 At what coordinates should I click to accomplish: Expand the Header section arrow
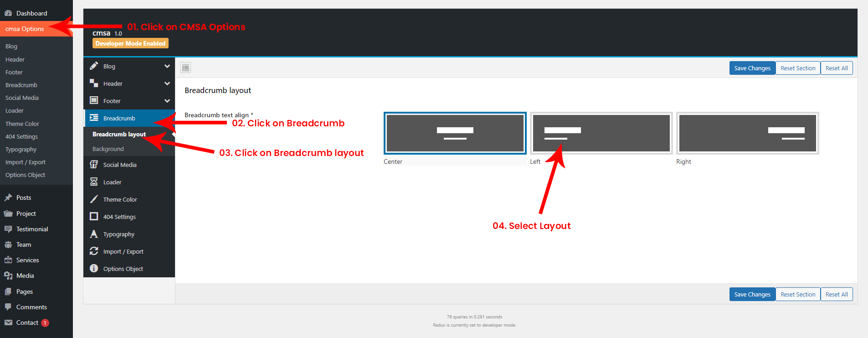[x=167, y=83]
